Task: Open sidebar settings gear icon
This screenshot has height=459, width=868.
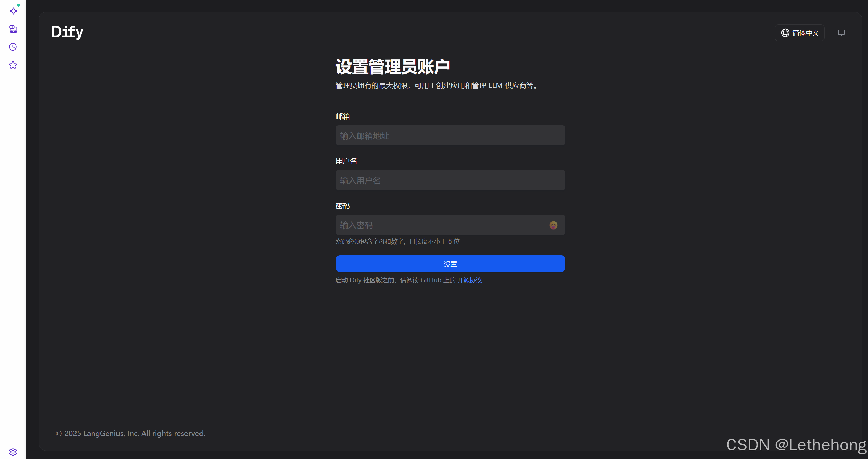Action: pos(13,451)
